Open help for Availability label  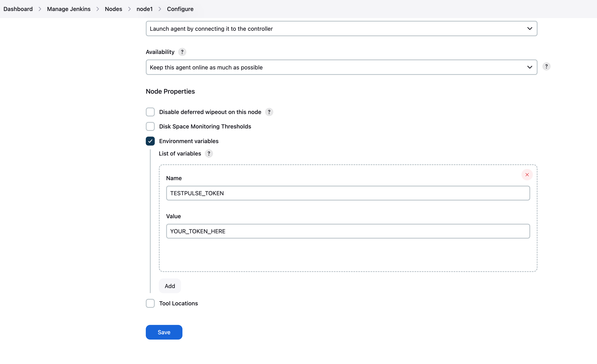click(182, 52)
